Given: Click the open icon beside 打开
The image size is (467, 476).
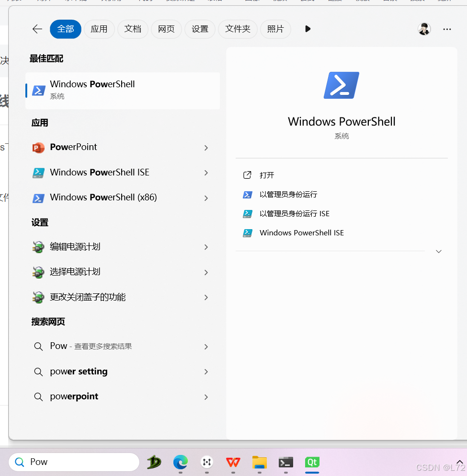Looking at the screenshot, I should click(247, 175).
